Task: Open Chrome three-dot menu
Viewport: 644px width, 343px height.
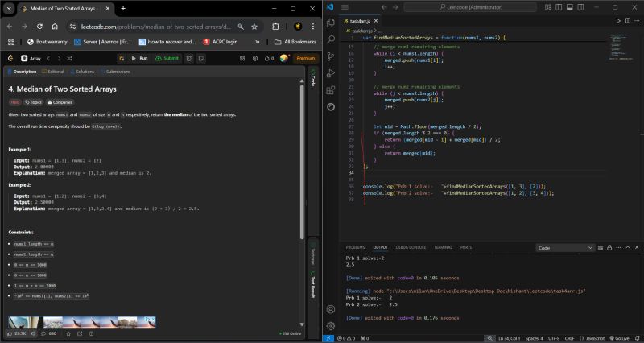Action: coord(313,27)
